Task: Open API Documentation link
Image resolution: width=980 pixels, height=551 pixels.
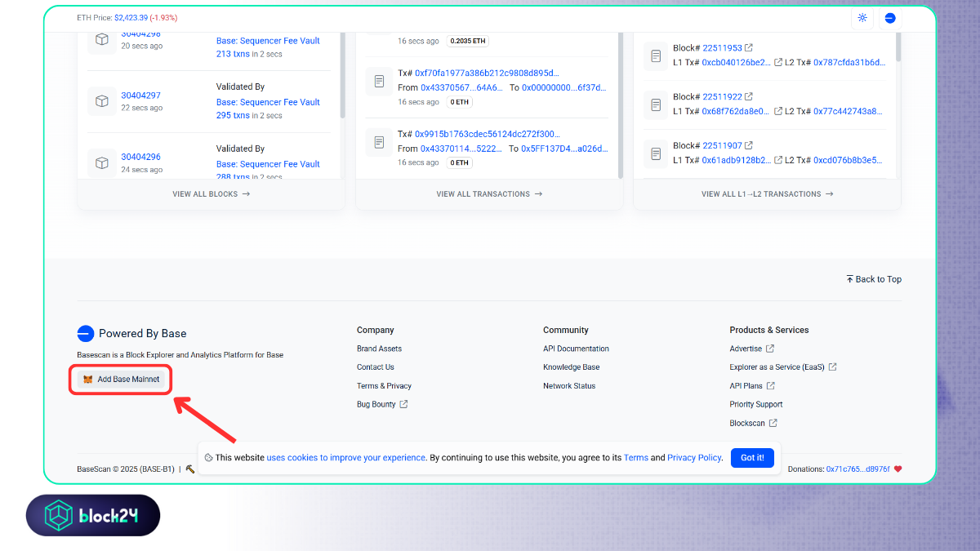Action: point(576,349)
